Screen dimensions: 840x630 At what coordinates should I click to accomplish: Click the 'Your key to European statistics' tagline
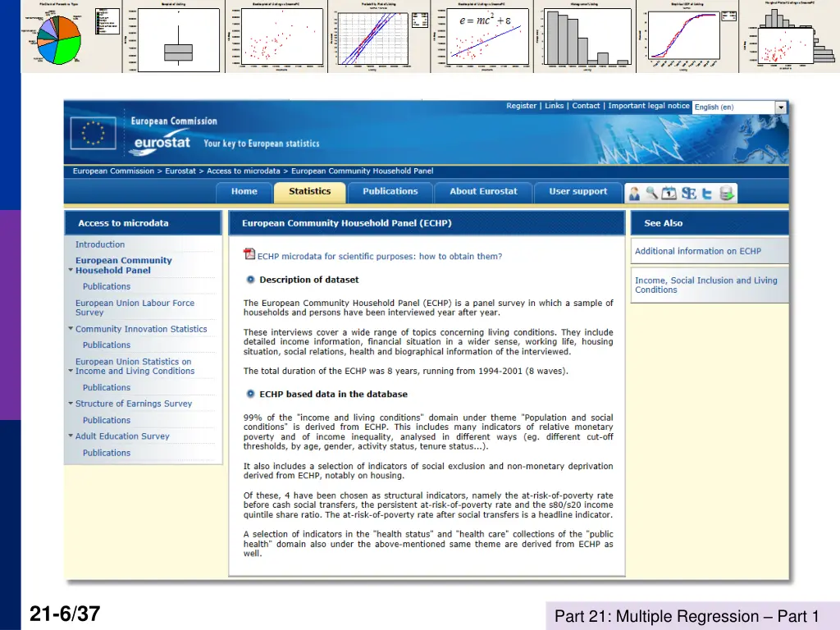click(x=262, y=144)
